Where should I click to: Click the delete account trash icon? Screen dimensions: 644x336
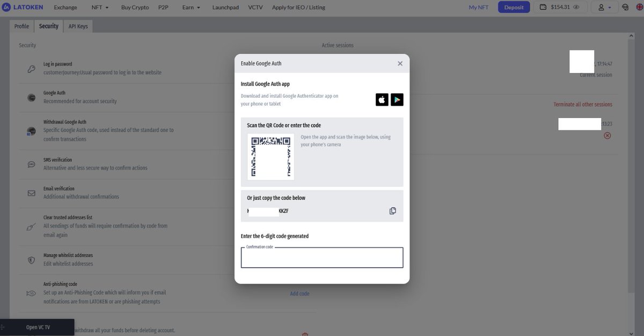click(x=305, y=334)
